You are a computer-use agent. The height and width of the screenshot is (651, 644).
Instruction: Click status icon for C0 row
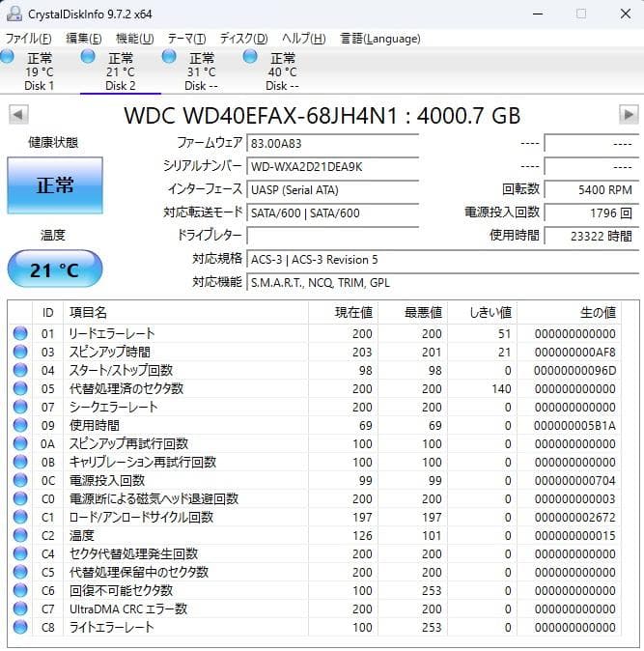click(x=20, y=498)
